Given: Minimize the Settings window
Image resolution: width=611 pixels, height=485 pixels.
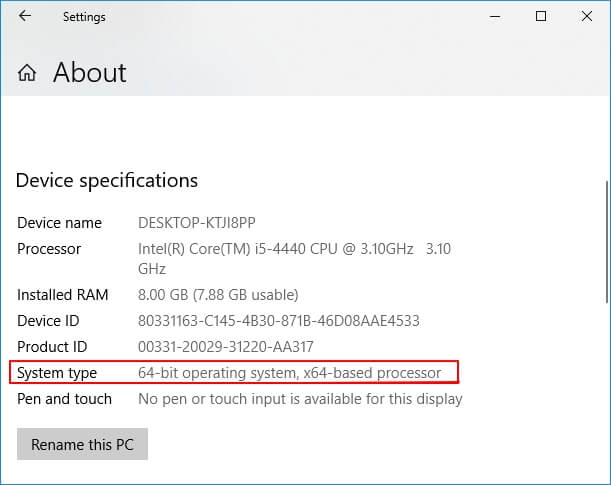Looking at the screenshot, I should [x=494, y=17].
